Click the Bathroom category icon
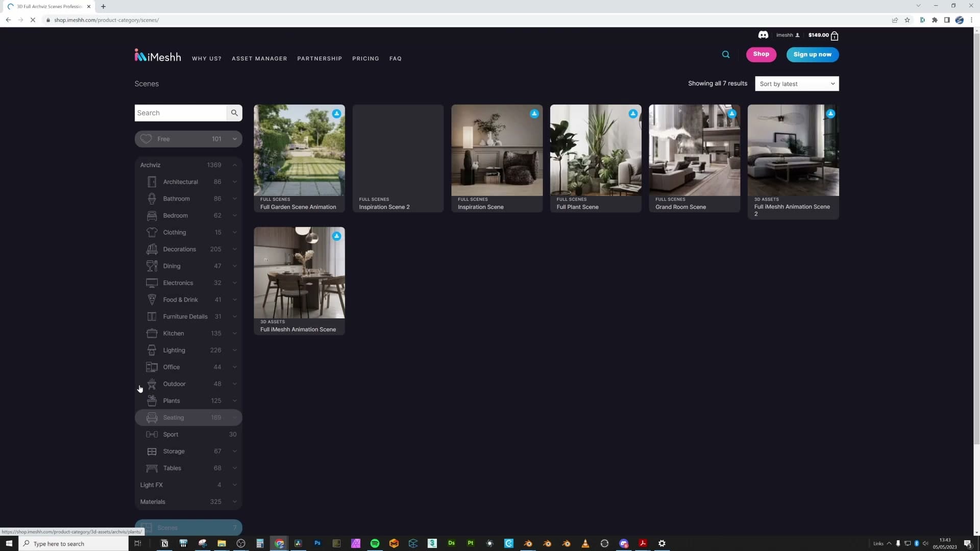The width and height of the screenshot is (980, 551). click(x=152, y=198)
